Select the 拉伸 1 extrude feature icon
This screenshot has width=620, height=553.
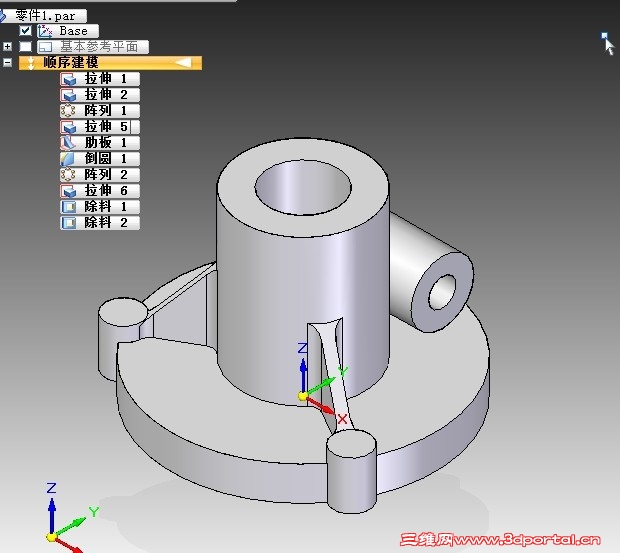(69, 79)
